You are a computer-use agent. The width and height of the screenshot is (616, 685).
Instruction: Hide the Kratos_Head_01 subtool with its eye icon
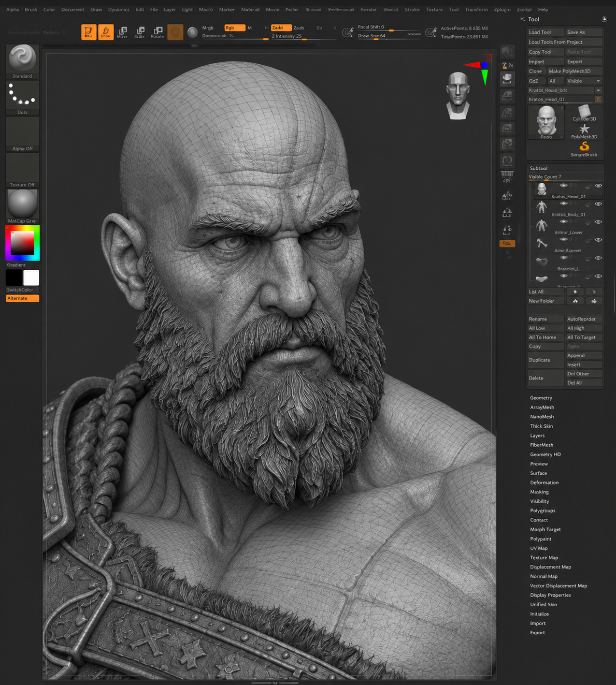598,186
